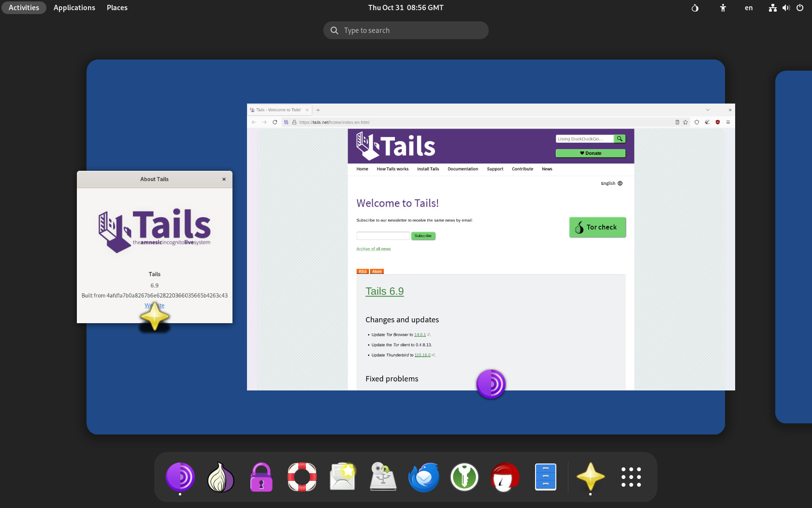Click 'Install Tails' nav item
The image size is (812, 508).
428,169
